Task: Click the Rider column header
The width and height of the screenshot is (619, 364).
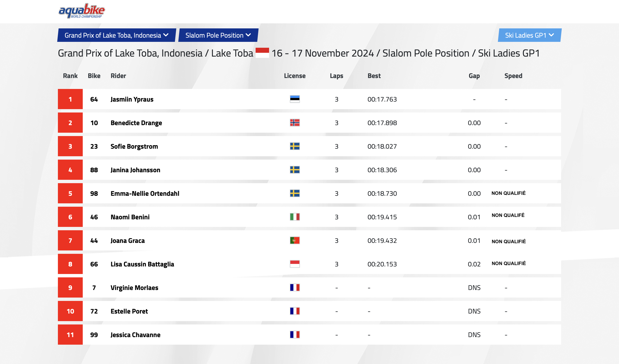Action: coord(118,76)
